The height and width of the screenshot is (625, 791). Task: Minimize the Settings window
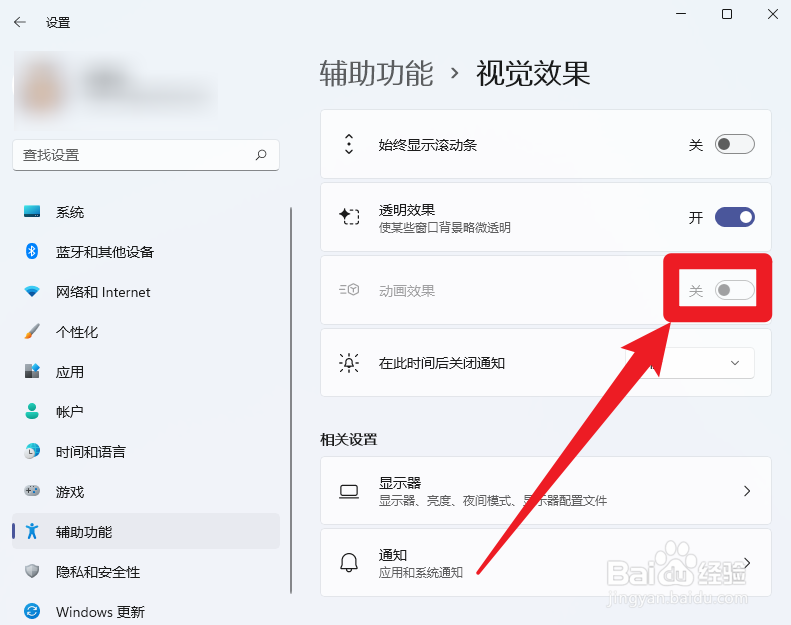681,14
